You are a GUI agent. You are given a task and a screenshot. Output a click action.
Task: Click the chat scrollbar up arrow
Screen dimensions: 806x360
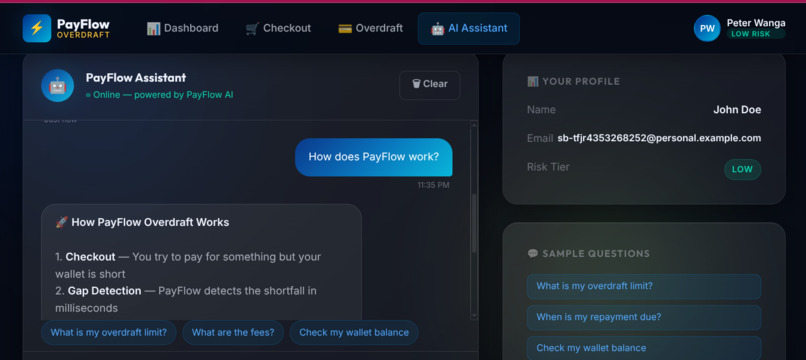[474, 124]
